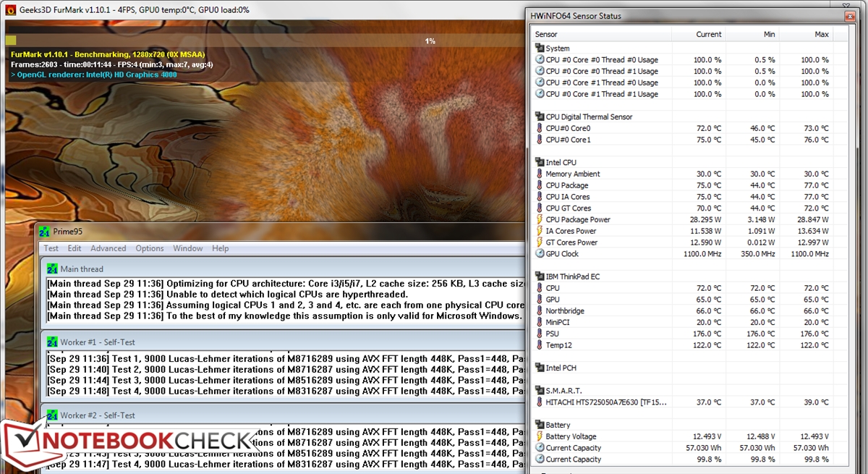Click the S.M.A.R.T. group icon

pos(540,391)
